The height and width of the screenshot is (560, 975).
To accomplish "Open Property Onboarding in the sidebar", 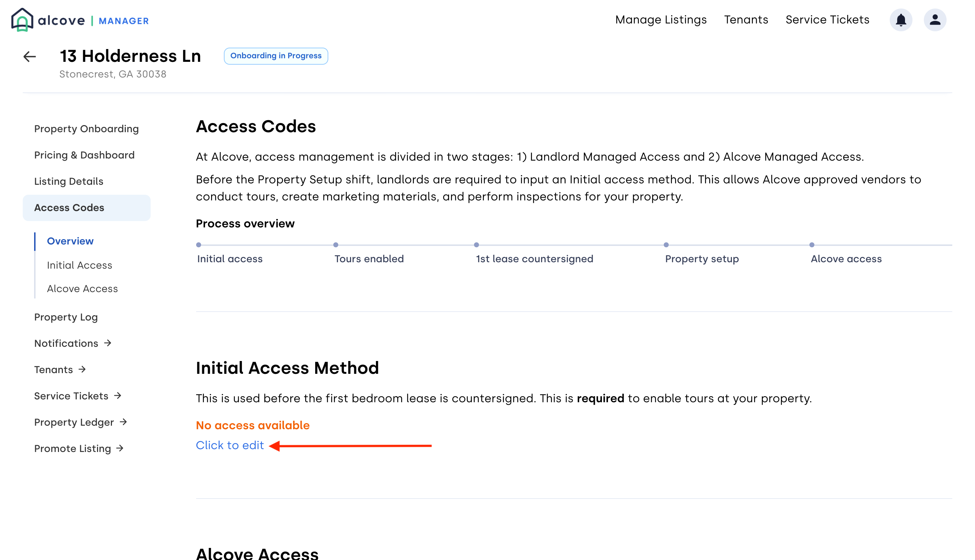I will pyautogui.click(x=86, y=129).
